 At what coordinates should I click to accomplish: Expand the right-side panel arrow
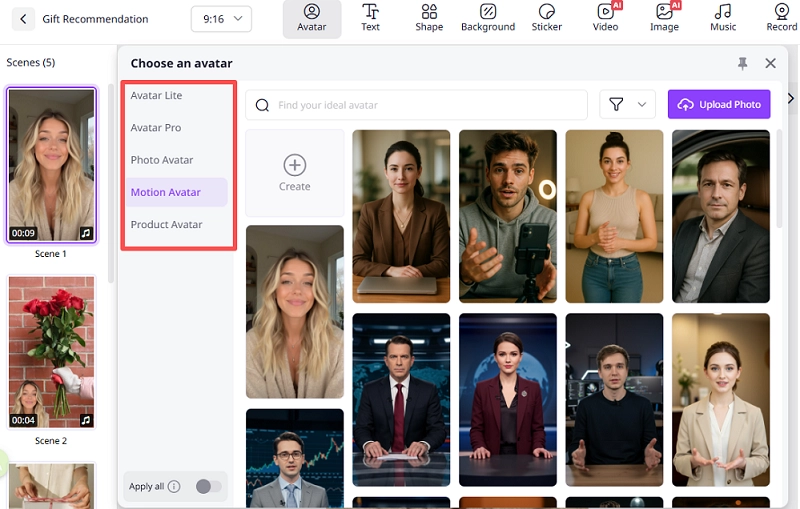point(791,98)
